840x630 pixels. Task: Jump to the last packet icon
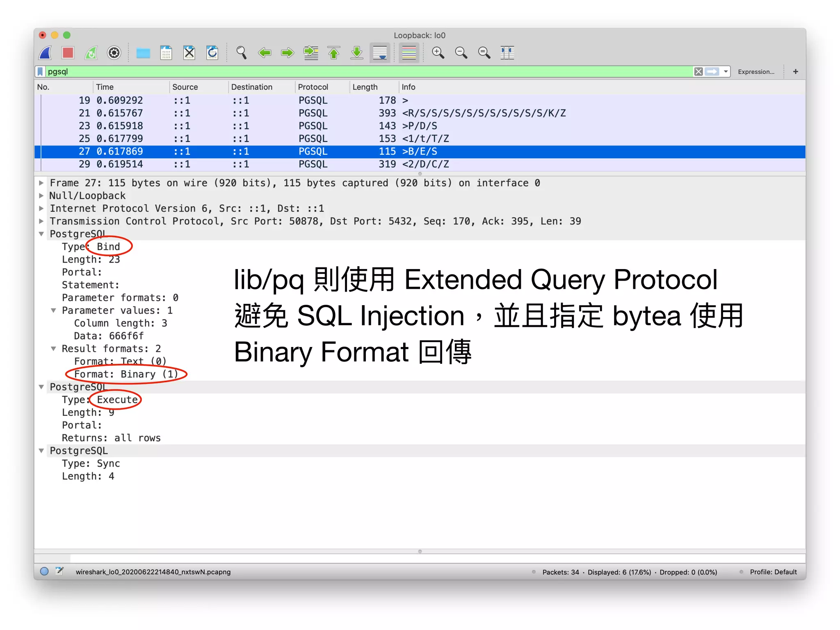(357, 53)
